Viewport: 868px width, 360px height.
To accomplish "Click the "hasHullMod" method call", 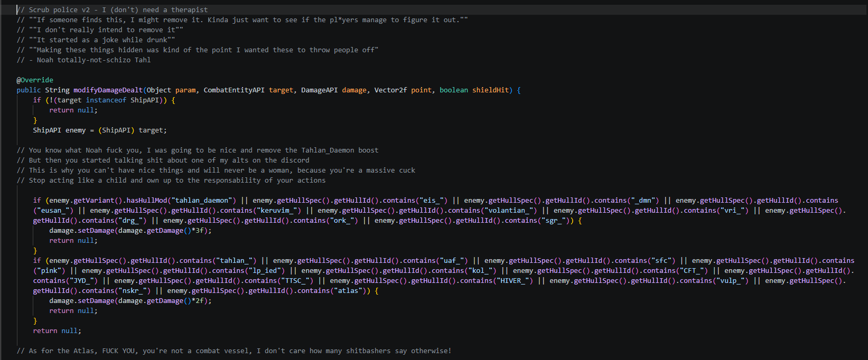I will 147,200.
